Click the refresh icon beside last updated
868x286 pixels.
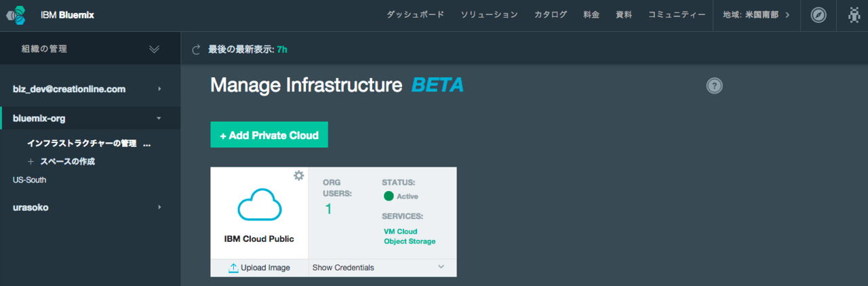point(197,49)
